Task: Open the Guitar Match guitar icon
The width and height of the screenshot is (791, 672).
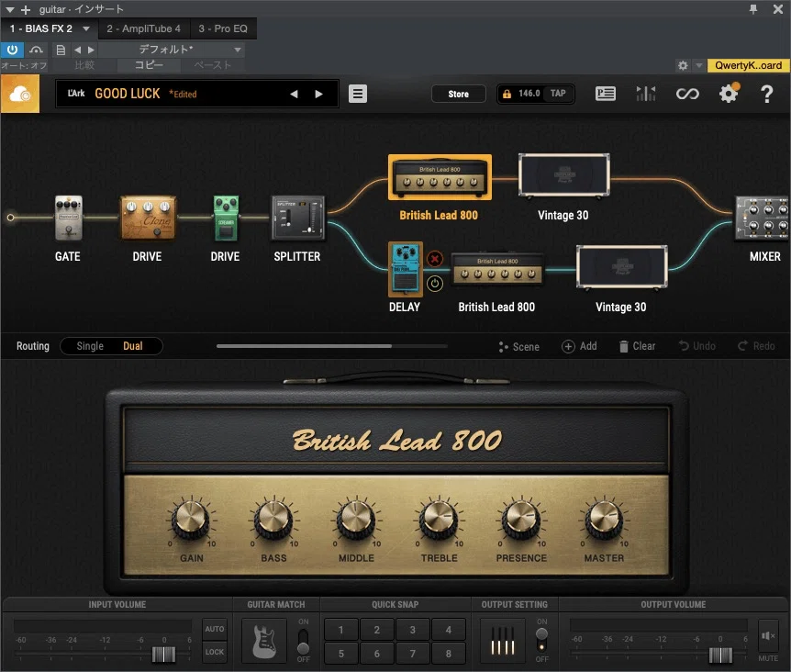Action: (x=264, y=641)
